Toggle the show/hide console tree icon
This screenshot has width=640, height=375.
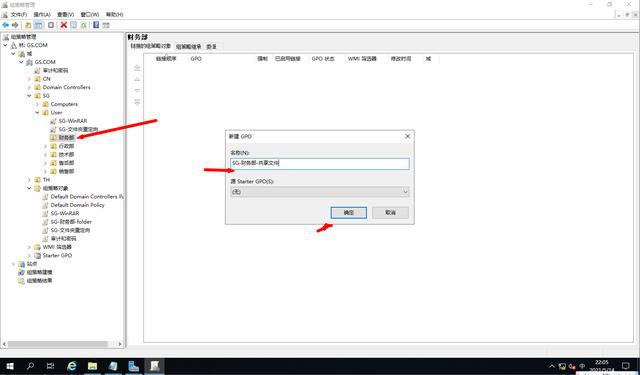(38, 25)
